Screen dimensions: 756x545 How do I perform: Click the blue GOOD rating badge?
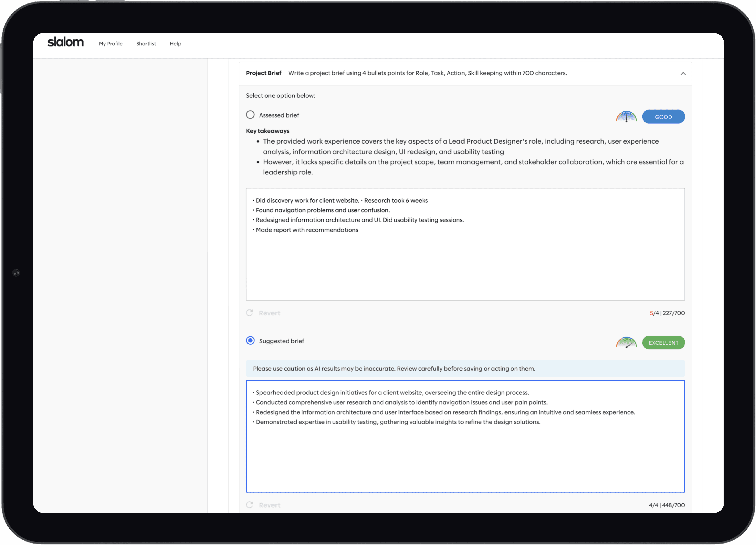pyautogui.click(x=663, y=117)
